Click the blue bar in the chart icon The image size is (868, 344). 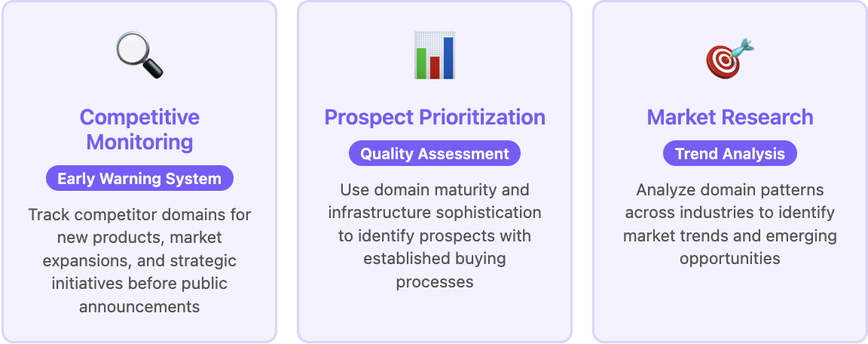[448, 57]
